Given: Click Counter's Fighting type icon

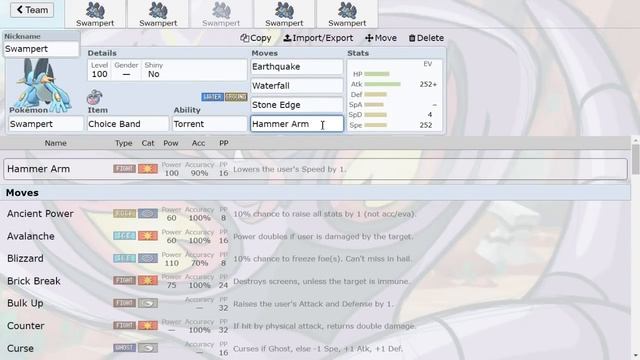Looking at the screenshot, I should click(x=124, y=326).
